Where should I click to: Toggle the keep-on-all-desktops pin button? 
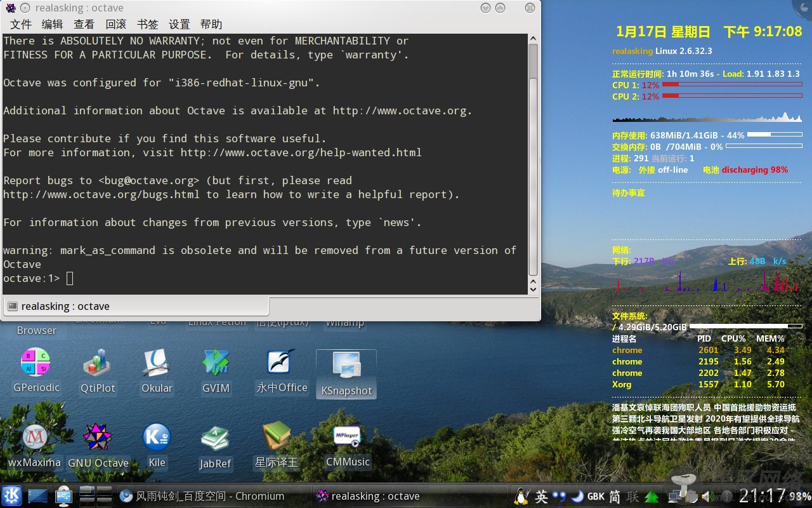point(25,8)
